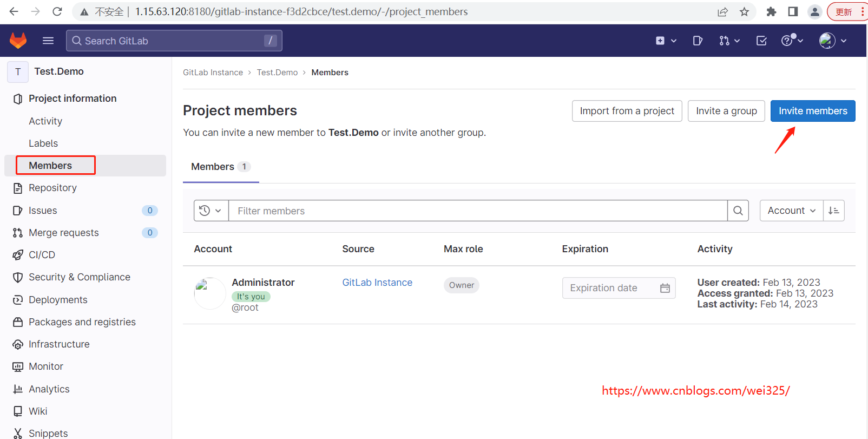Click the red update button in browser
Screen dimensions: 868x439
847,12
